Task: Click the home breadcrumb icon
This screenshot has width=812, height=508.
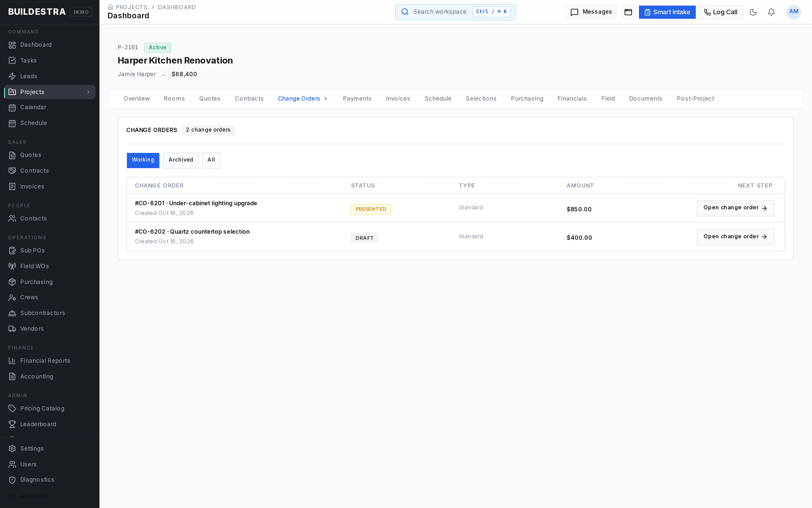Action: pos(110,7)
